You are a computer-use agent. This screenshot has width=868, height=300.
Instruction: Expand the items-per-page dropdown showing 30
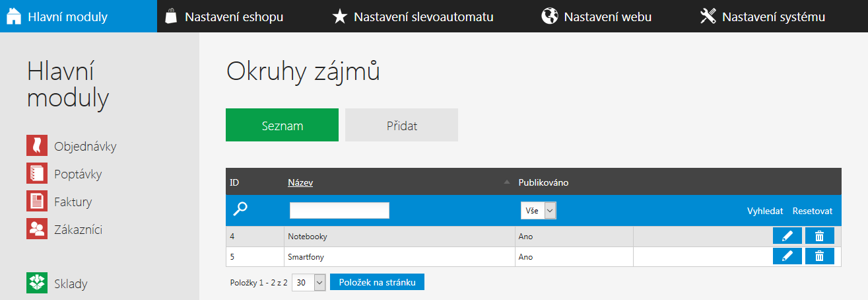point(309,282)
